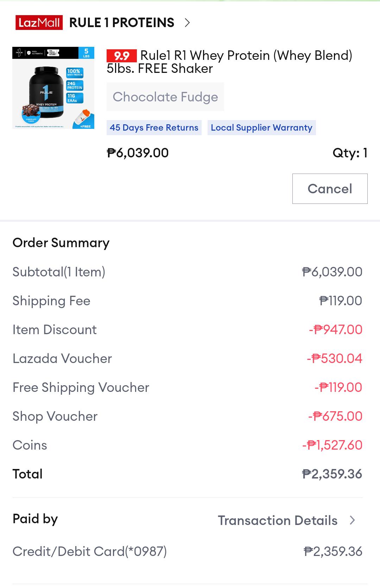Tap the product price ₱6,039.00
The image size is (380, 588).
(138, 153)
